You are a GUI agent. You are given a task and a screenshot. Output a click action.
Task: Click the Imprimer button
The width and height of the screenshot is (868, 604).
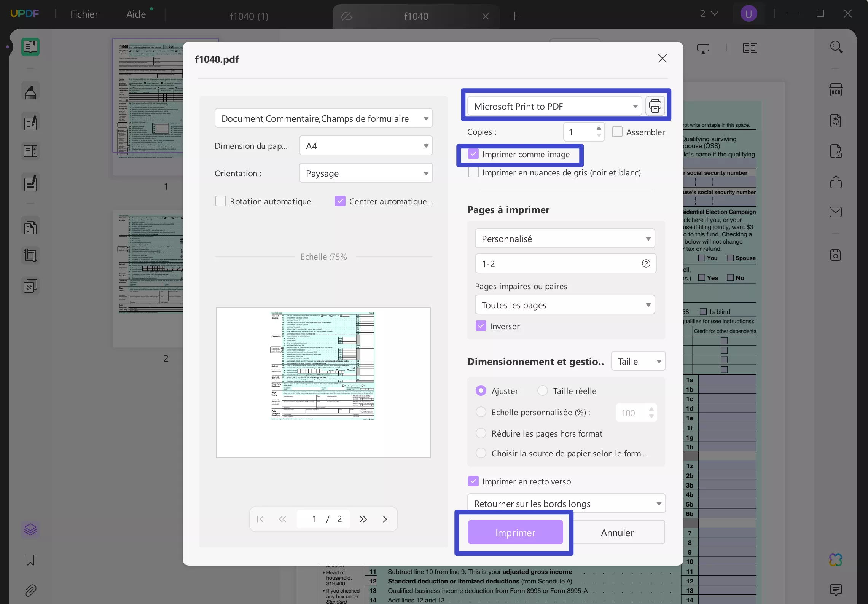pos(515,532)
